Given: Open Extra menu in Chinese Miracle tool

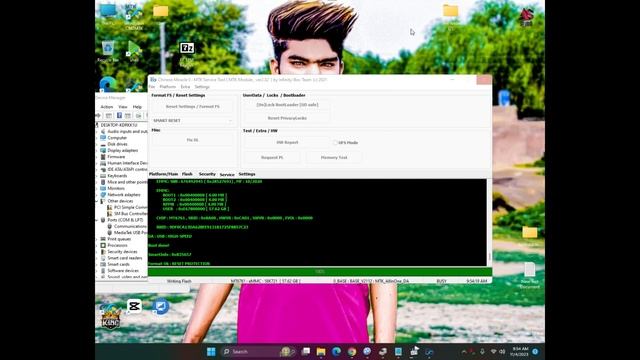Looking at the screenshot, I should tap(185, 87).
